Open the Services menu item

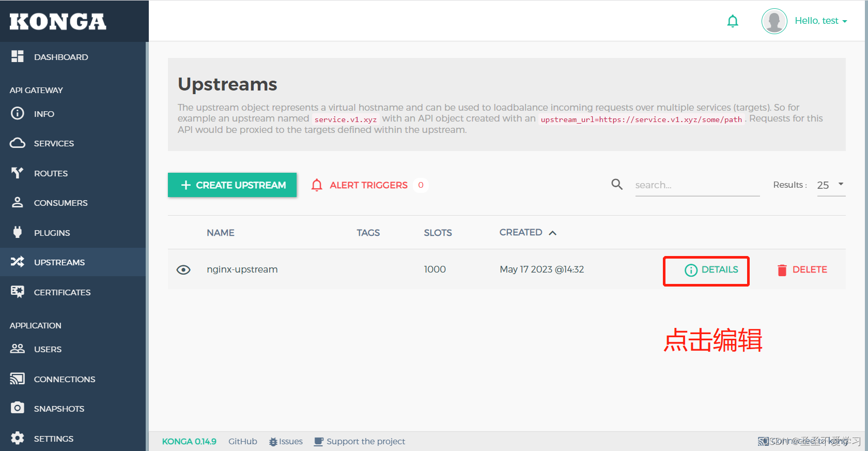coord(54,143)
